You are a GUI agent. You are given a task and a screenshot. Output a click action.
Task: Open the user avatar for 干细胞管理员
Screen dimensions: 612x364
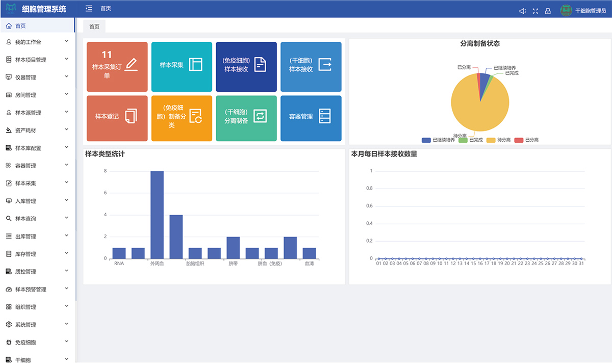(x=566, y=11)
